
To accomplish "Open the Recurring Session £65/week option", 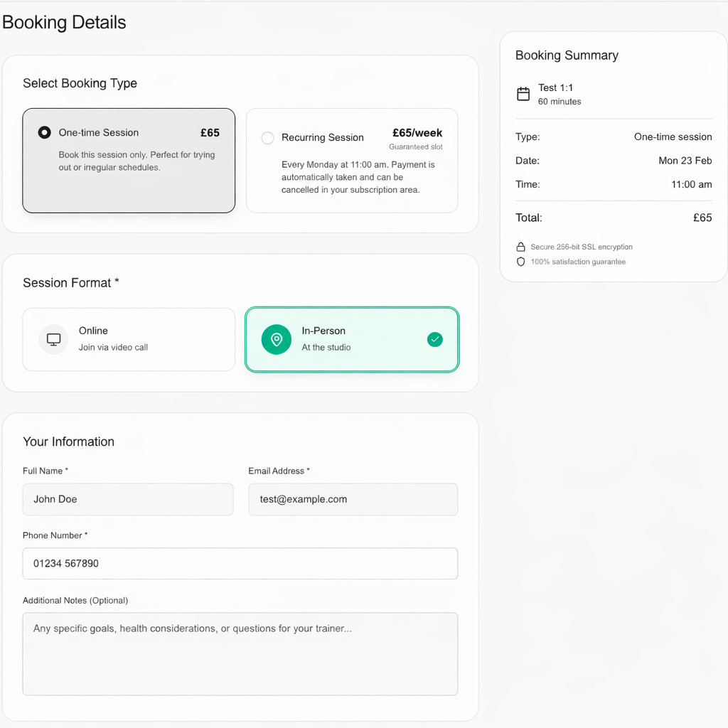I will point(352,161).
